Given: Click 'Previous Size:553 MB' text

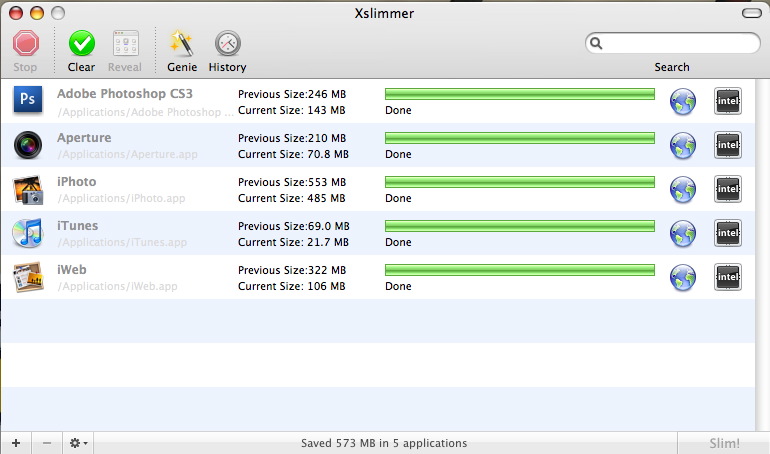Looking at the screenshot, I should (x=292, y=182).
